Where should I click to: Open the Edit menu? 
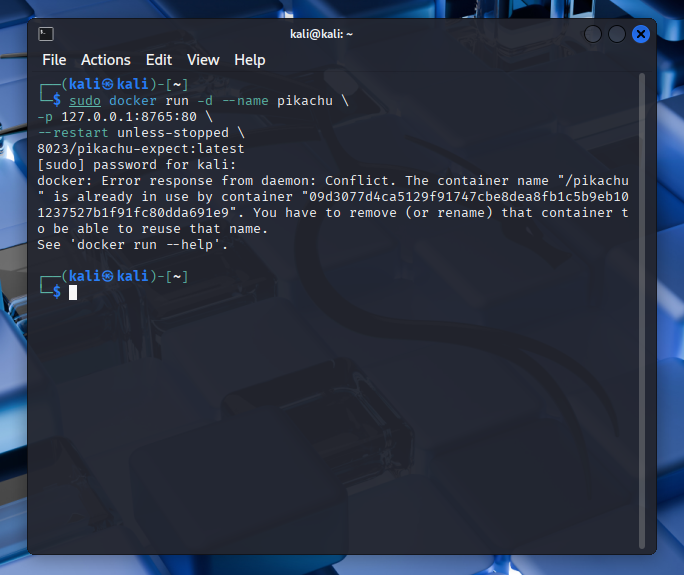[159, 60]
